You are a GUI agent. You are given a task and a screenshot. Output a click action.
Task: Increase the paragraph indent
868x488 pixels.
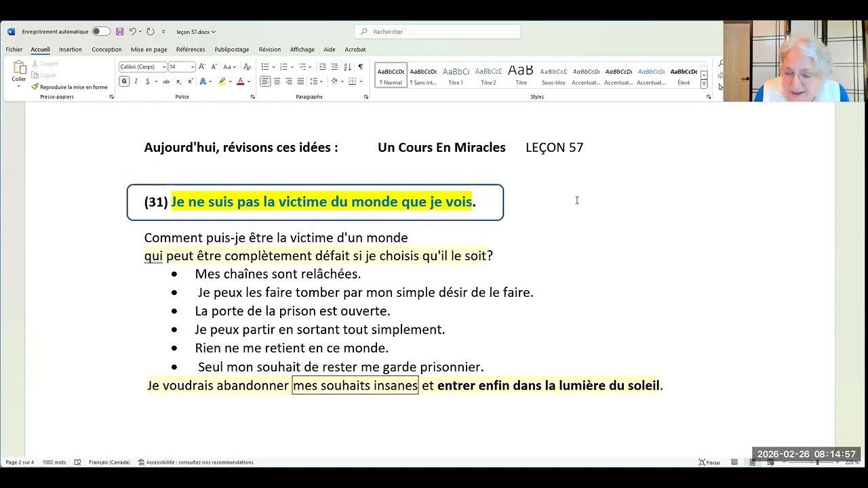(x=334, y=66)
